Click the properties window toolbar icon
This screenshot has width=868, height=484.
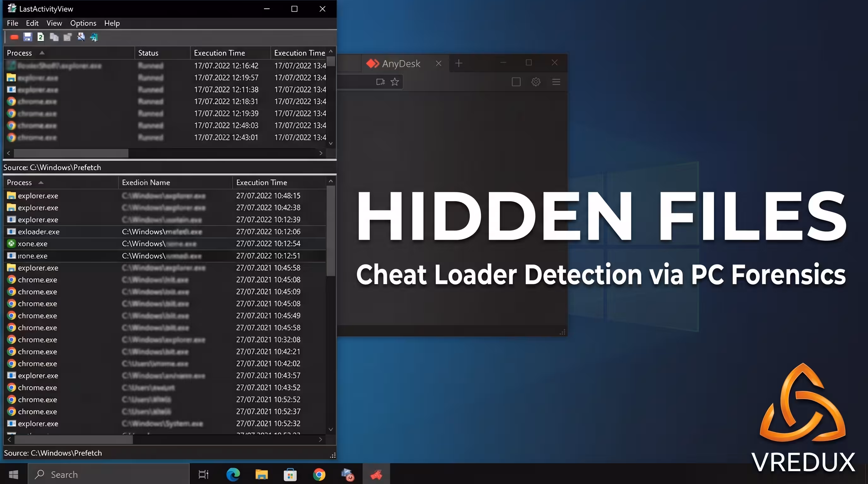(67, 37)
